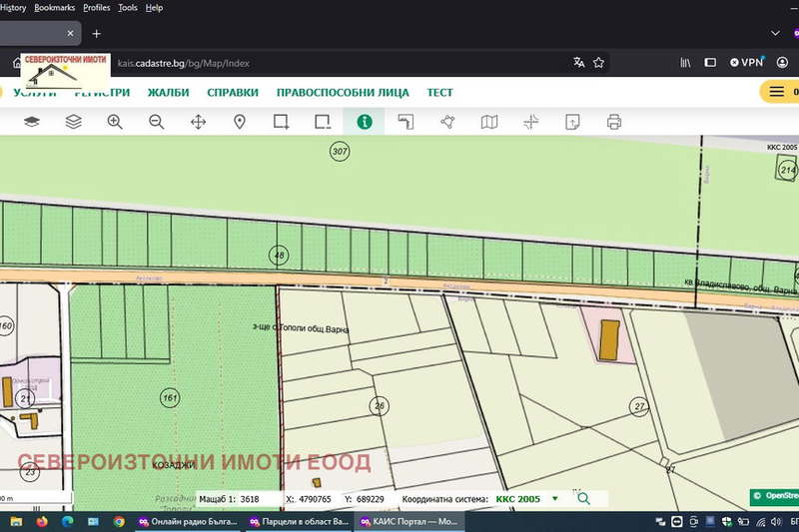
Task: Click the translate page icon
Action: (579, 63)
